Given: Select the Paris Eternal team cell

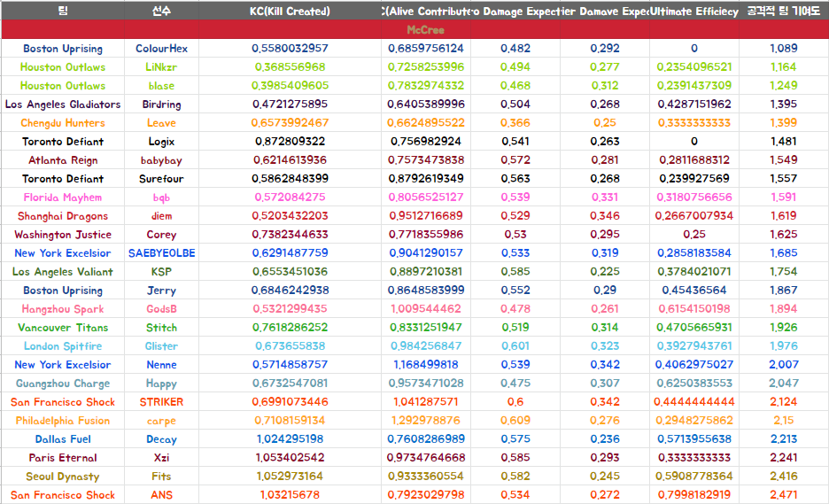Looking at the screenshot, I should pyautogui.click(x=63, y=457).
